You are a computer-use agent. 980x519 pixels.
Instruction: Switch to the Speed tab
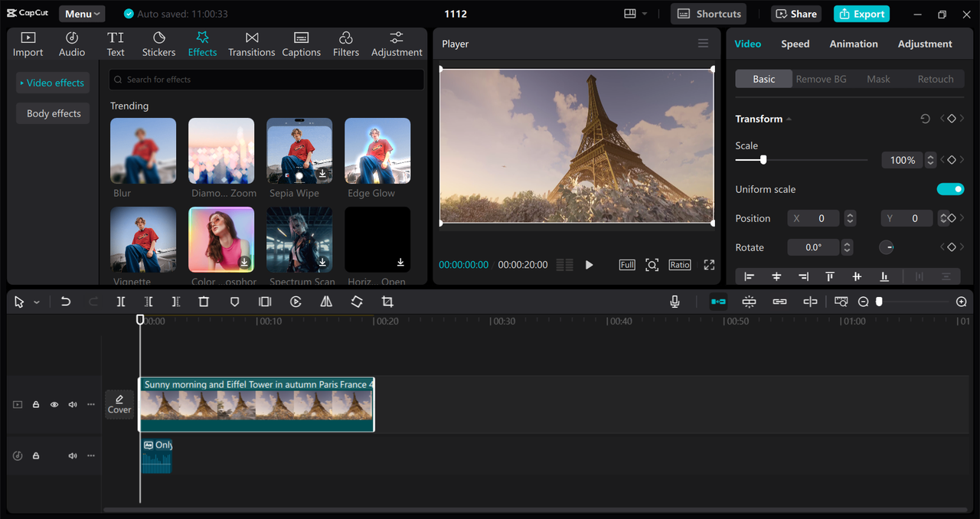[795, 44]
